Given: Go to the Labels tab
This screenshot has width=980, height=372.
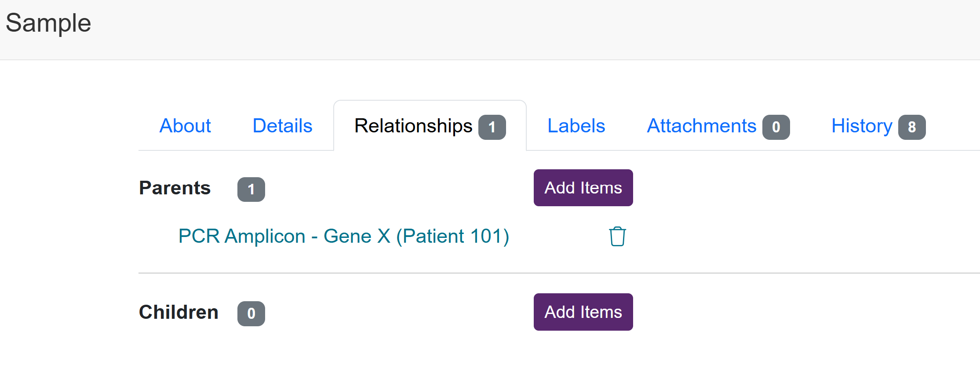Looking at the screenshot, I should [576, 126].
